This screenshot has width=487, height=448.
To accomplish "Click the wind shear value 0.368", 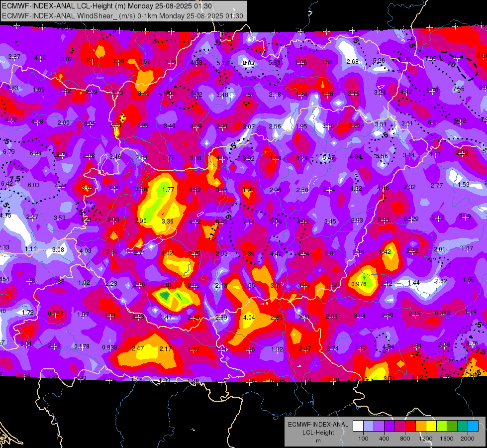I will pyautogui.click(x=442, y=313).
